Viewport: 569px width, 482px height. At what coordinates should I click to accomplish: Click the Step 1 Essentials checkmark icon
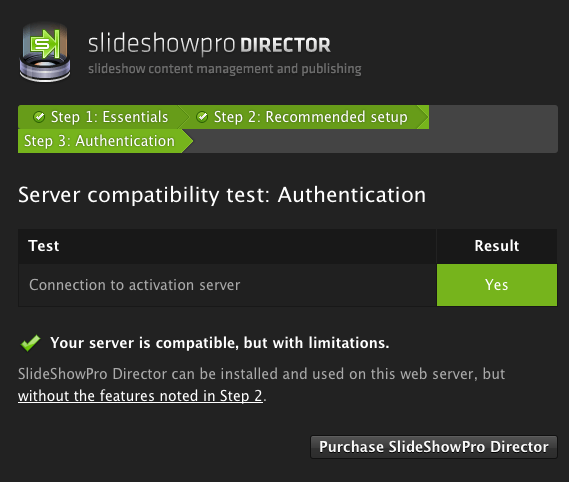[39, 117]
